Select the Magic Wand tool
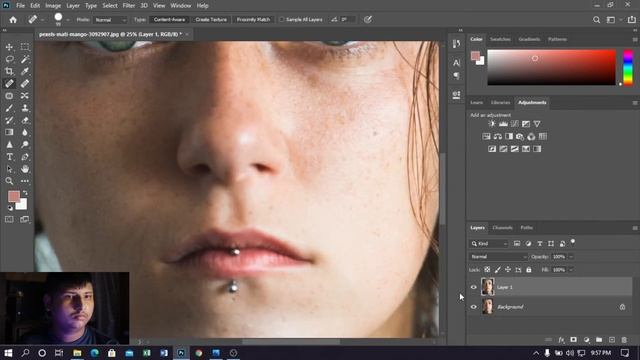The height and width of the screenshot is (360, 640). click(25, 59)
